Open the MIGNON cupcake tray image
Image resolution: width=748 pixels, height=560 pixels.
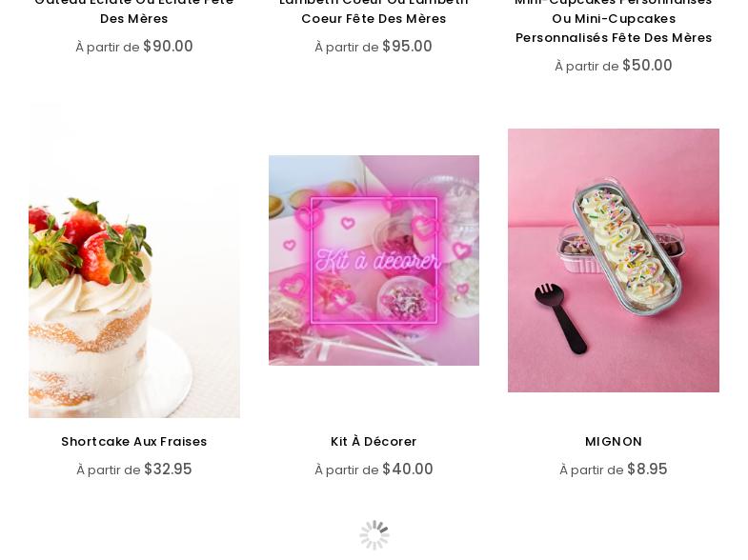[x=614, y=260]
